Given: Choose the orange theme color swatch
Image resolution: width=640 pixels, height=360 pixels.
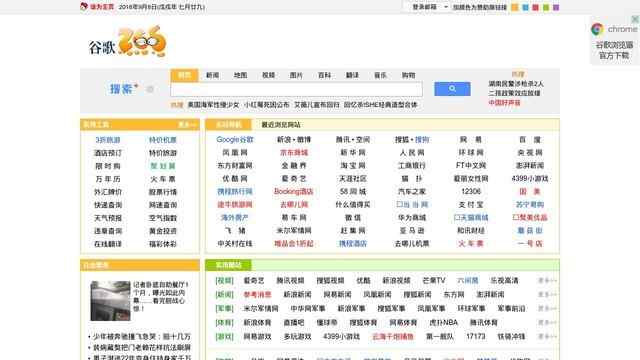Looking at the screenshot, I should 515,7.
